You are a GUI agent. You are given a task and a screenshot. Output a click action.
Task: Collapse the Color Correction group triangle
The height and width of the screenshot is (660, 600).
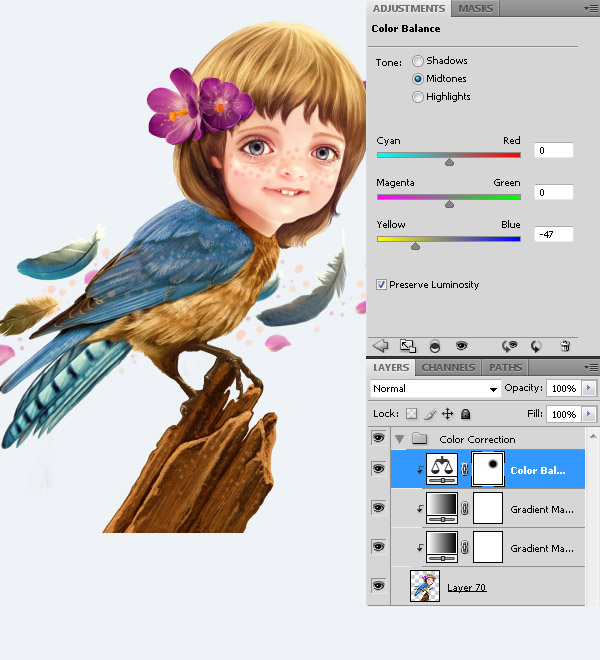coord(400,439)
